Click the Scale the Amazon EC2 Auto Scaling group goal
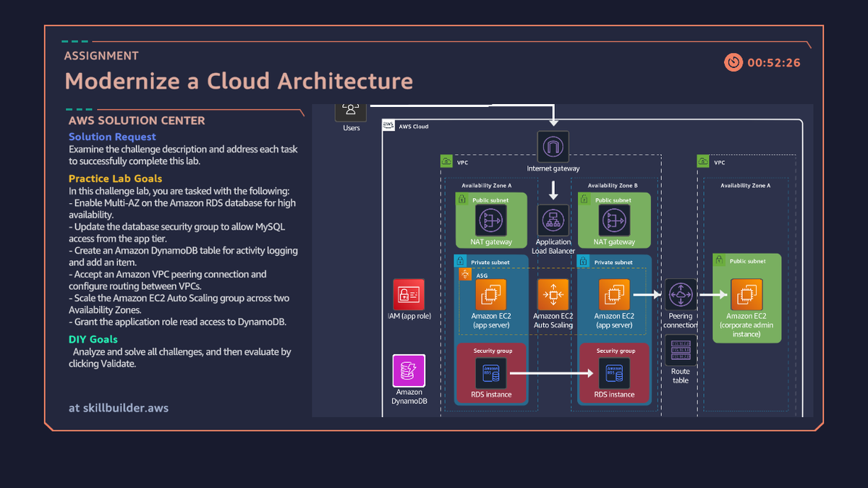Image resolution: width=868 pixels, height=488 pixels. pos(179,304)
